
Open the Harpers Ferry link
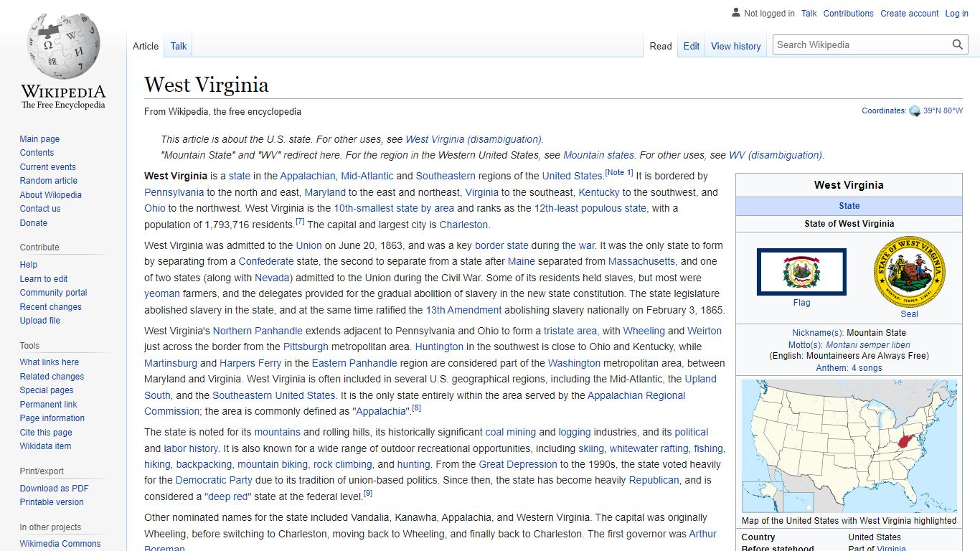pos(250,363)
